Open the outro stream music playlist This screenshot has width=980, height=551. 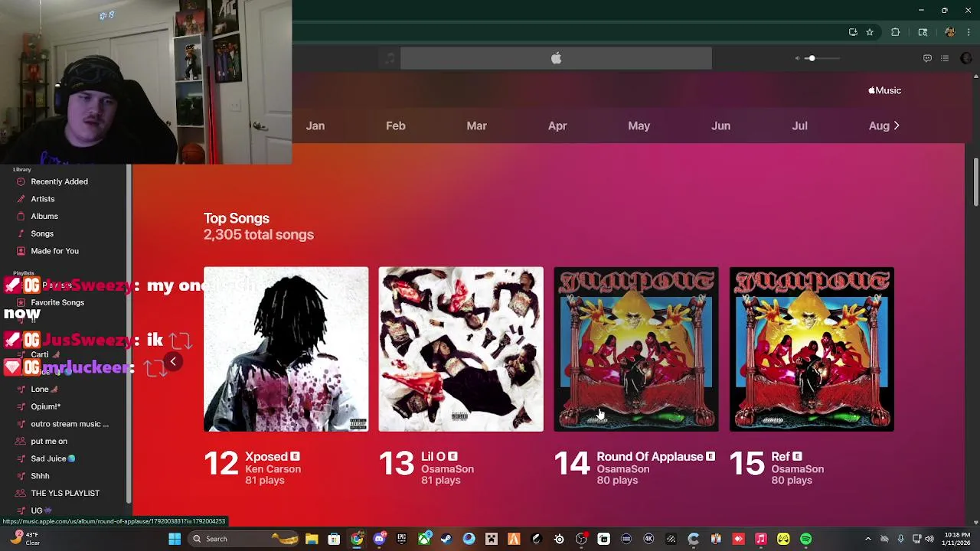(70, 424)
